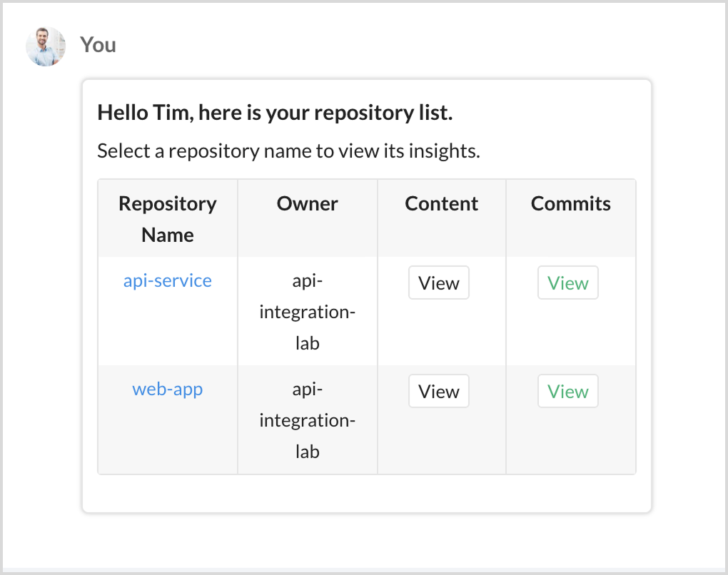The width and height of the screenshot is (728, 575).
Task: Open the api-service repository link
Action: click(167, 280)
